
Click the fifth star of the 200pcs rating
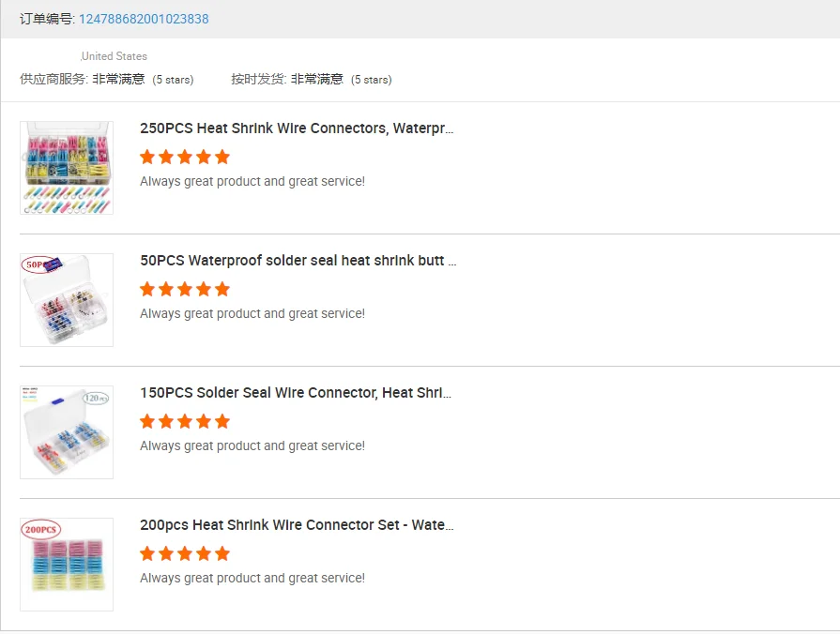pyautogui.click(x=222, y=553)
